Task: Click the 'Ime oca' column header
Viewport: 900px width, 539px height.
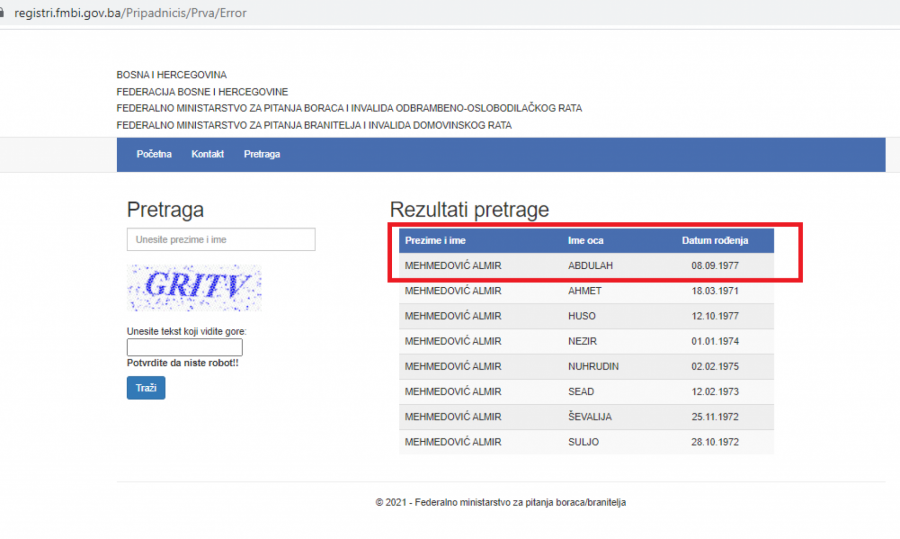Action: pyautogui.click(x=585, y=241)
